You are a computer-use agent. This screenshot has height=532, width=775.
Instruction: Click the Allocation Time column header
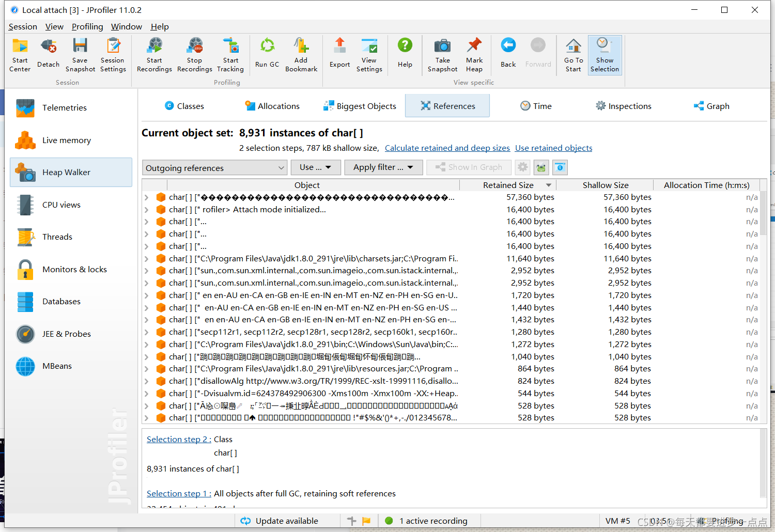pyautogui.click(x=706, y=185)
